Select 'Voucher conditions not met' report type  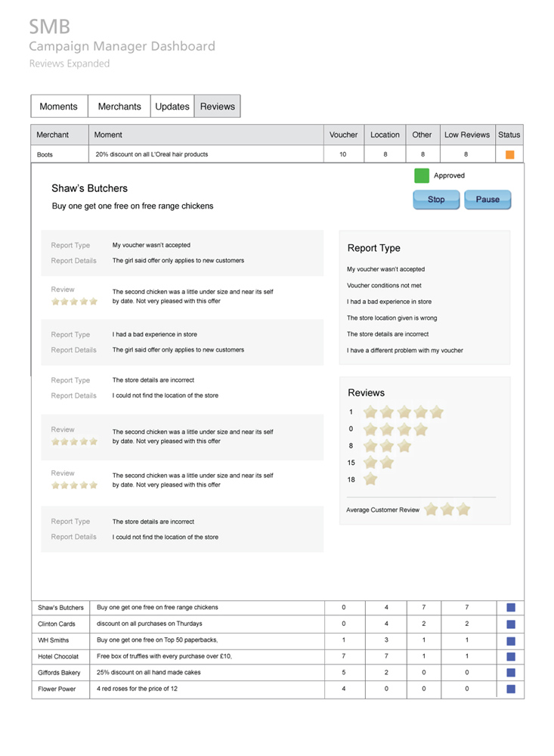[x=384, y=286]
